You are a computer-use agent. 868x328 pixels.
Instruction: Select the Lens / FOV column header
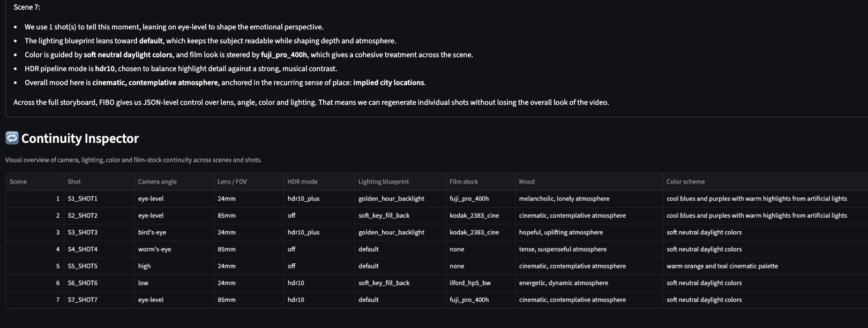232,182
